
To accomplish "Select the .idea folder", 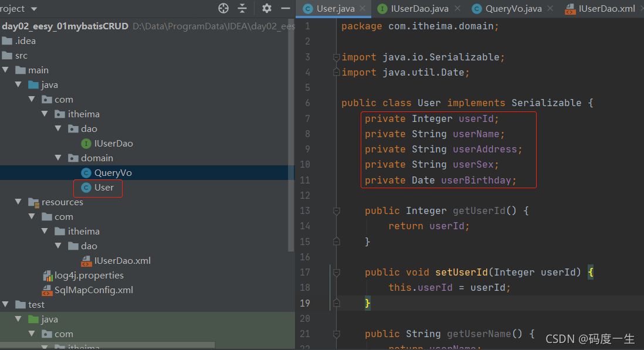I will point(19,40).
